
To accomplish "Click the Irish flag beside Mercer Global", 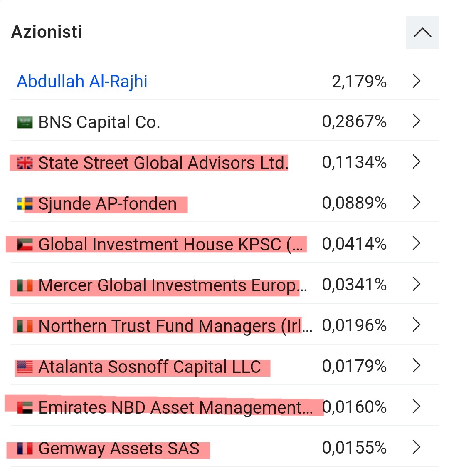I will pos(25,285).
